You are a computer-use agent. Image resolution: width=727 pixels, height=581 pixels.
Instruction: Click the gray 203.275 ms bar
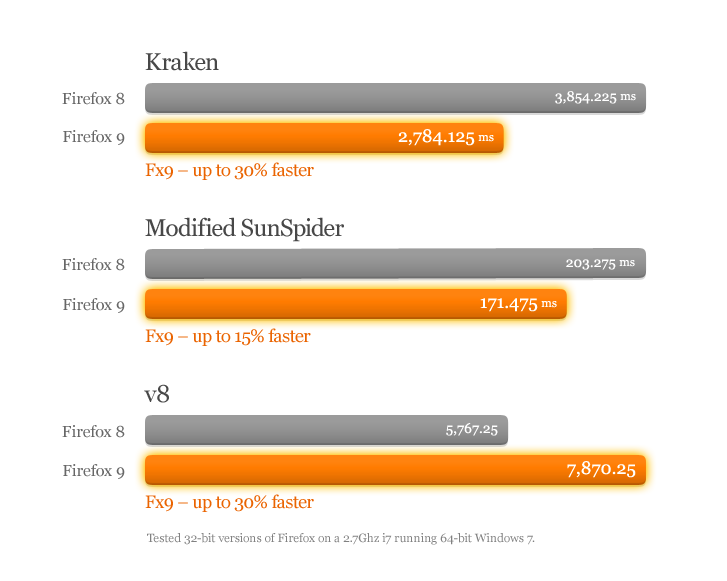(x=395, y=264)
